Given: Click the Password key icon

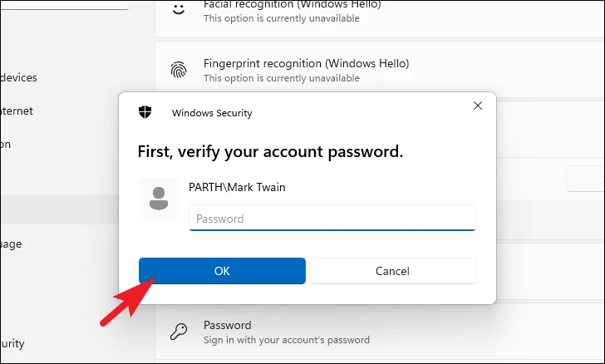Looking at the screenshot, I should click(179, 332).
